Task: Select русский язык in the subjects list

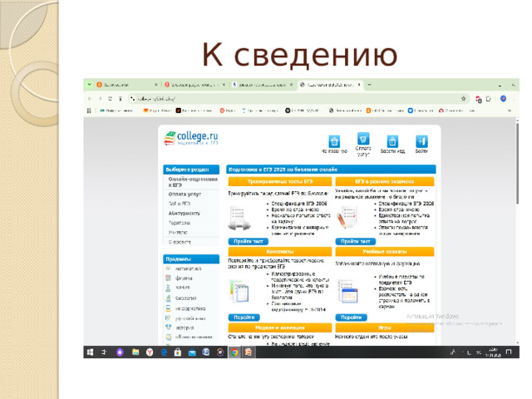Action: point(190,318)
